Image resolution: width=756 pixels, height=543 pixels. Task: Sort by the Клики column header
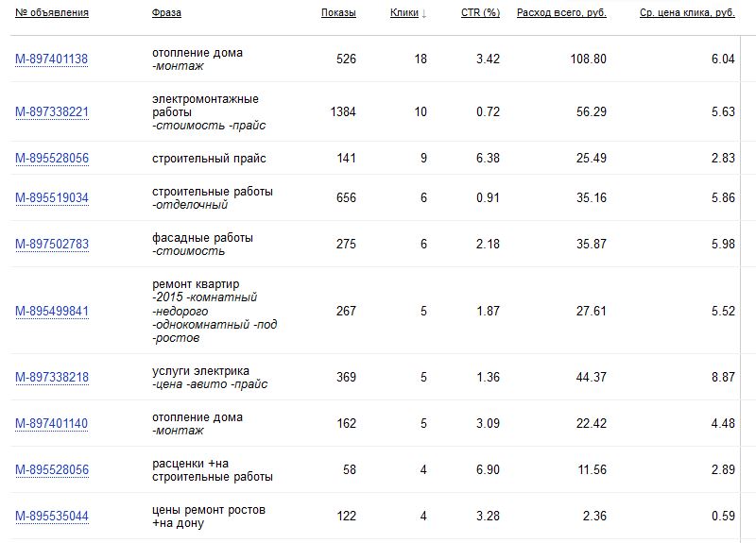404,13
